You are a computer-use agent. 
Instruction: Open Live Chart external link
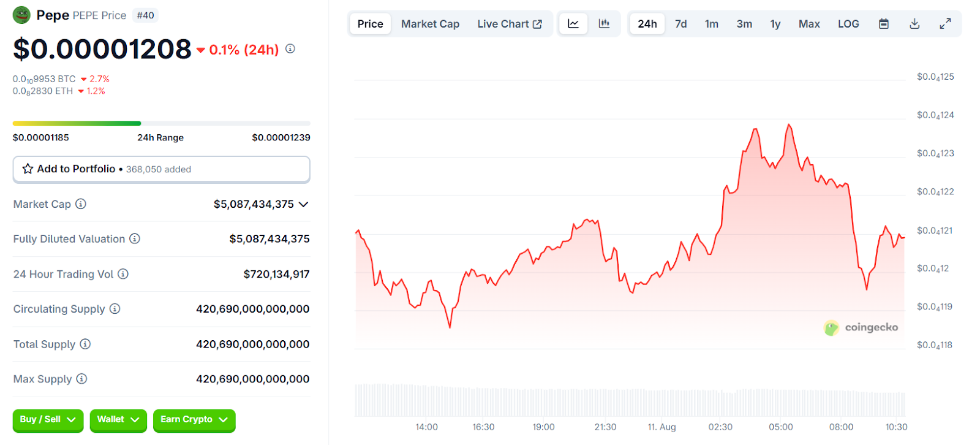click(509, 24)
